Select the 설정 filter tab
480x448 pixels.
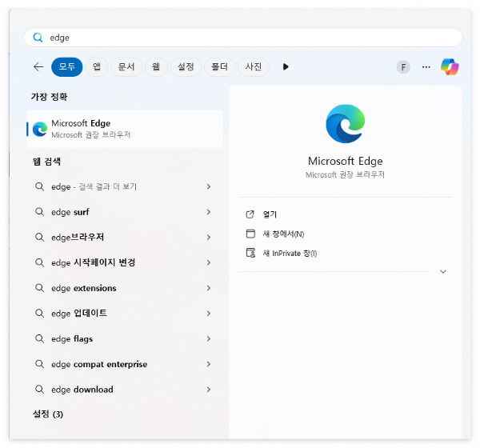point(186,66)
